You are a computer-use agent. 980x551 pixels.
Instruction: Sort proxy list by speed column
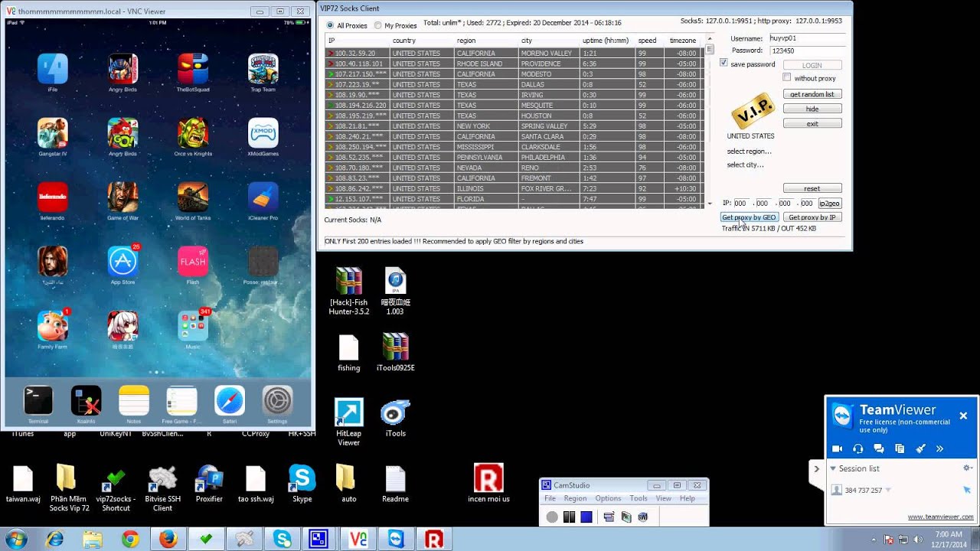click(x=649, y=41)
